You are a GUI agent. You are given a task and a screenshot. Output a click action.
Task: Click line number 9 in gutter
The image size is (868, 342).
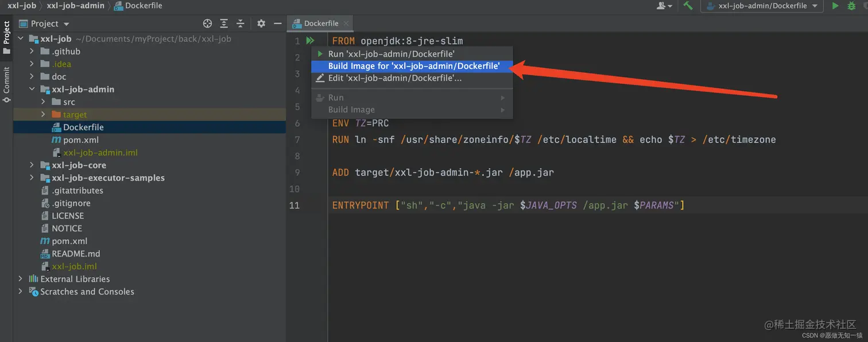(x=297, y=172)
